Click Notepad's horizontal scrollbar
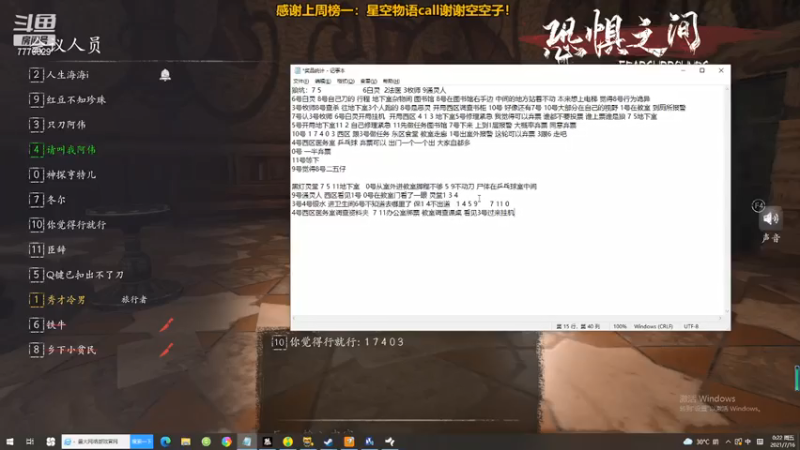The width and height of the screenshot is (800, 450). [507, 318]
